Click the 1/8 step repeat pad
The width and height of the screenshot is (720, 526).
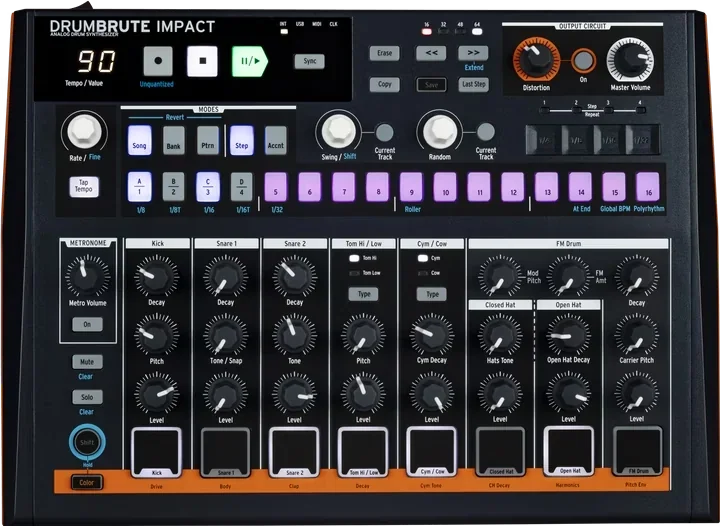[x=576, y=140]
